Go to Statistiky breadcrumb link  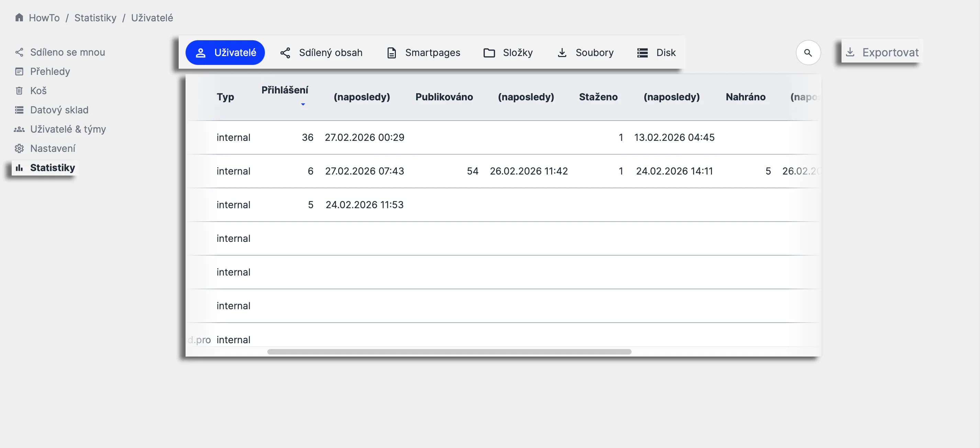click(95, 18)
